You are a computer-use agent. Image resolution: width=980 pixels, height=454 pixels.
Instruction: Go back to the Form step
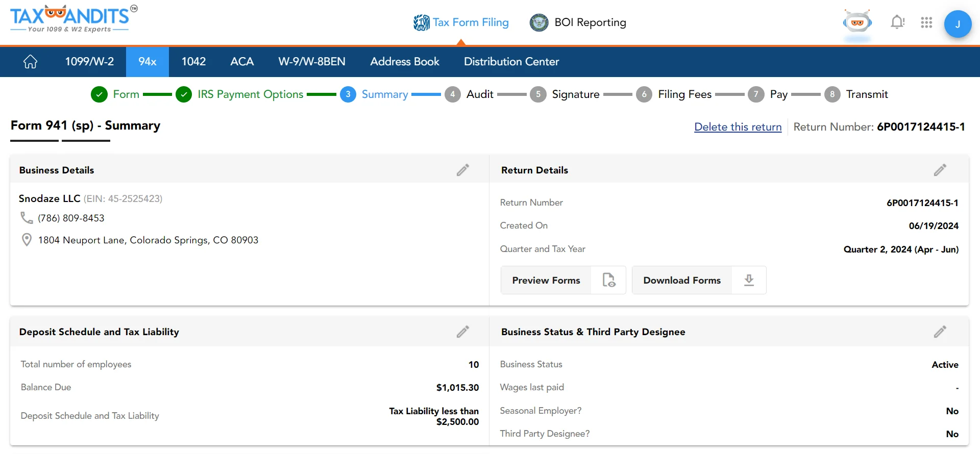[126, 94]
